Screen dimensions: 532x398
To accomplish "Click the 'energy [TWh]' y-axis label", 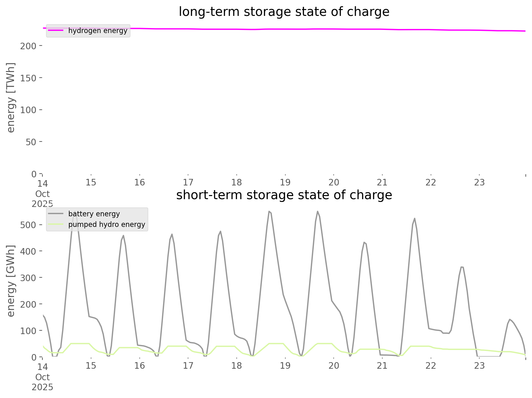I will 11,98.
